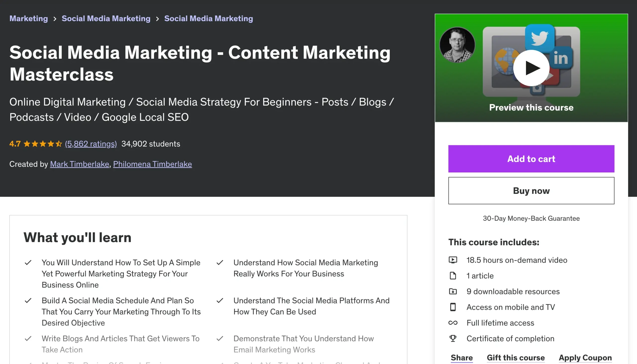Screen dimensions: 637x364
Task: Click the mobile device access icon
Action: pyautogui.click(x=453, y=307)
